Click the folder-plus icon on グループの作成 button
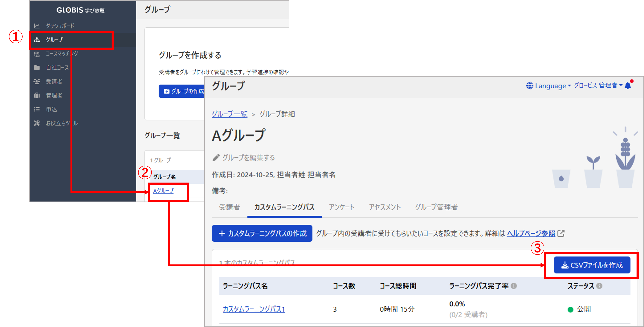This screenshot has height=327, width=644. click(166, 91)
